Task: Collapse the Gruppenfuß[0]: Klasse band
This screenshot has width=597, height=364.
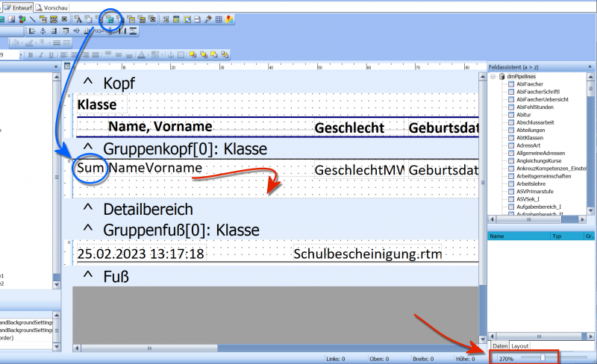Action: coord(88,229)
